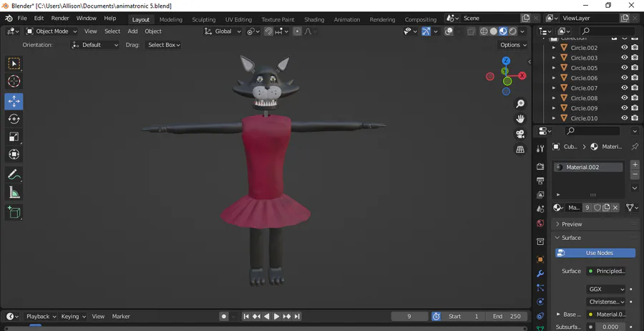Click the zoom magnifier viewport icon
644x331 pixels.
[520, 103]
